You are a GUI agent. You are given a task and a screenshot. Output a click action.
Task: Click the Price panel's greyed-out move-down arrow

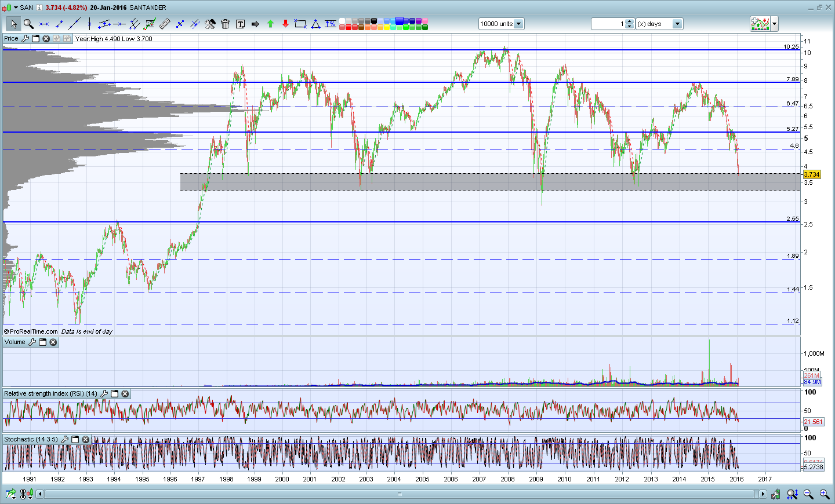[x=56, y=39]
